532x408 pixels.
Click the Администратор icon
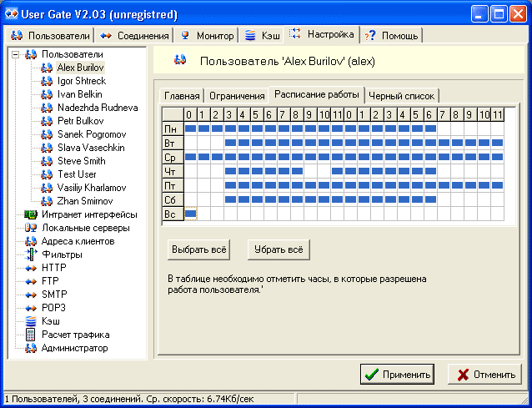click(31, 348)
